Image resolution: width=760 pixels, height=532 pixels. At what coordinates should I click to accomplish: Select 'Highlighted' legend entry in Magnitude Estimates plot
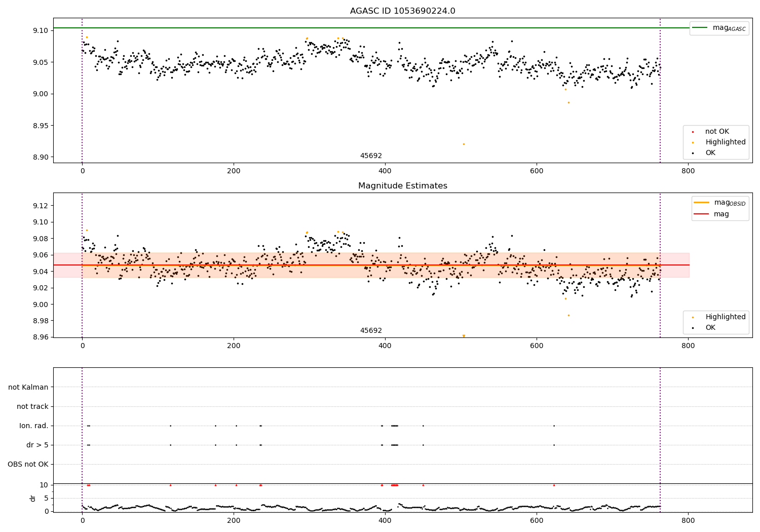(726, 317)
